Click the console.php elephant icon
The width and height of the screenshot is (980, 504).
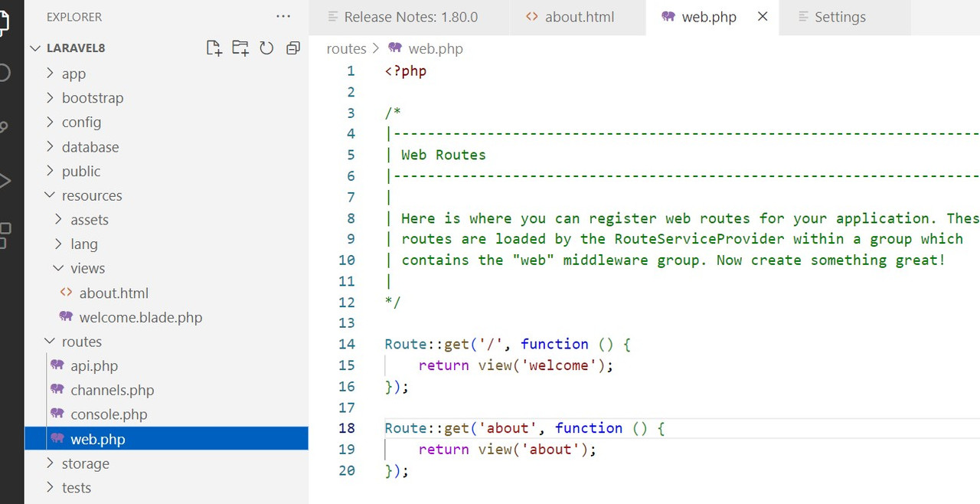(57, 414)
